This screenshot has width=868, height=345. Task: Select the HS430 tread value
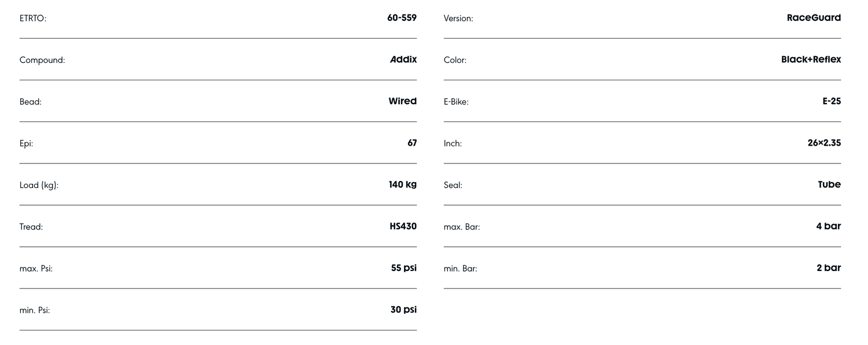click(x=403, y=227)
